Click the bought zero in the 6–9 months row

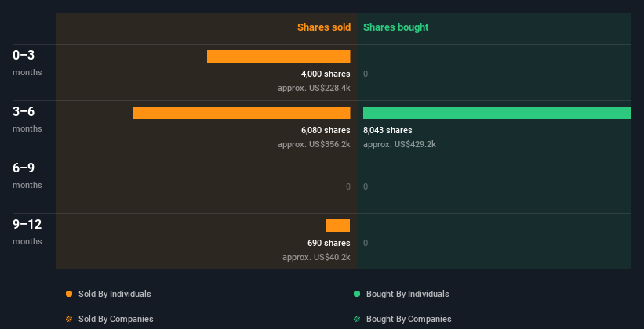point(366,186)
